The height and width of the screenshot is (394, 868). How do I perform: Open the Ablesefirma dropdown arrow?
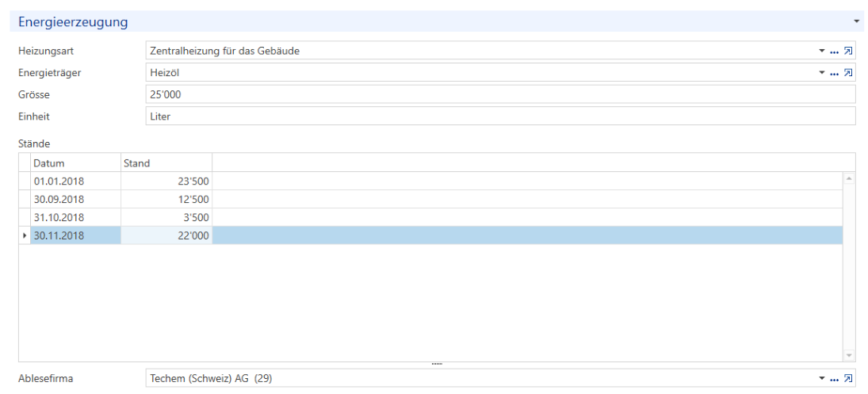point(821,378)
